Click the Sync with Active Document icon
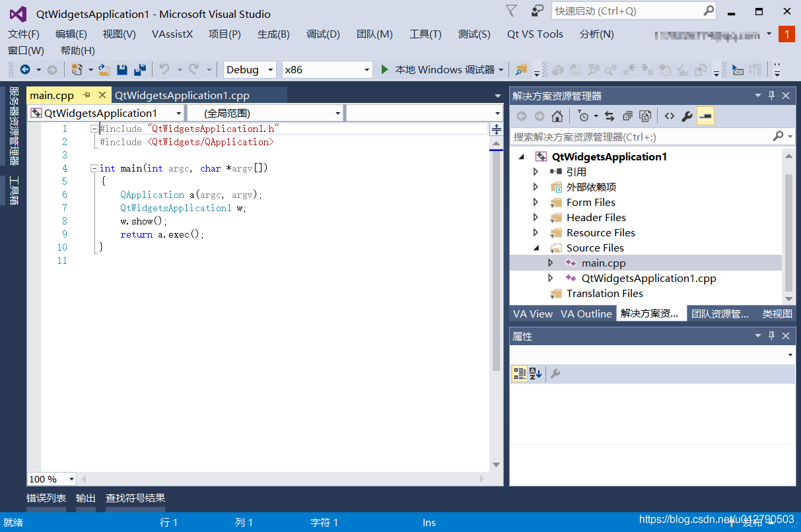 coord(609,116)
